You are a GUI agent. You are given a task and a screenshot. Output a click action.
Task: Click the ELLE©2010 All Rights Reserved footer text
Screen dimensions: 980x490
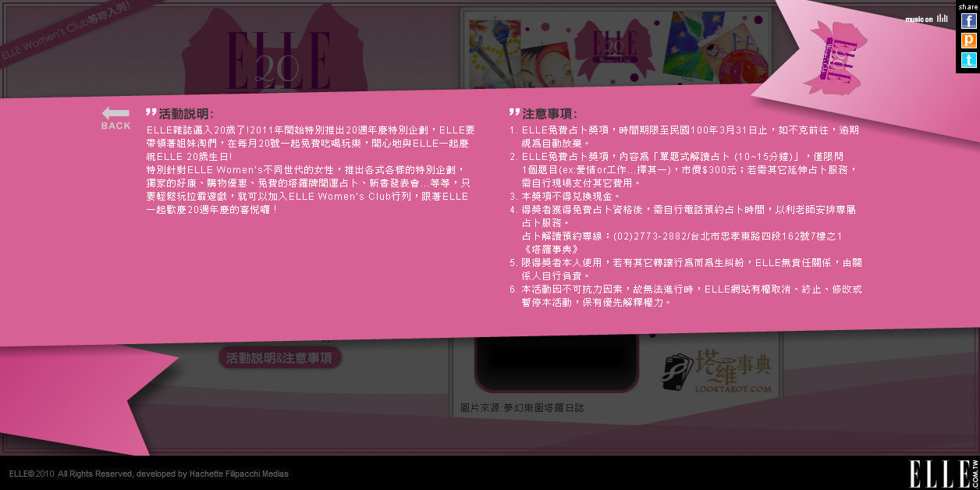pyautogui.click(x=149, y=474)
